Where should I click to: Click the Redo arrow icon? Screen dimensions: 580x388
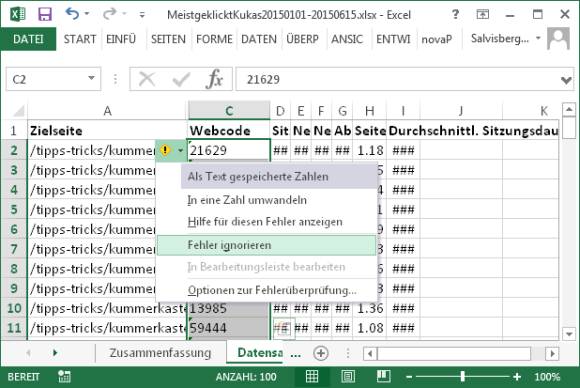110,14
